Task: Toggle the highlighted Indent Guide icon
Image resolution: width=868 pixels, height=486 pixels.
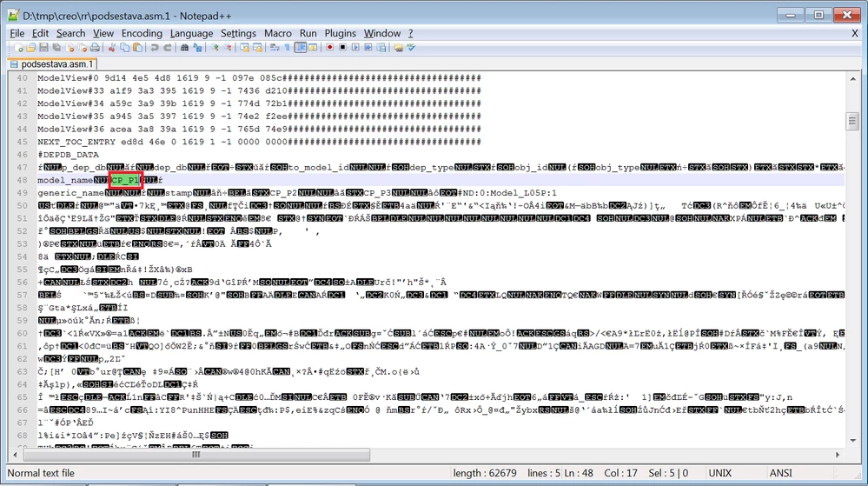Action: point(301,48)
